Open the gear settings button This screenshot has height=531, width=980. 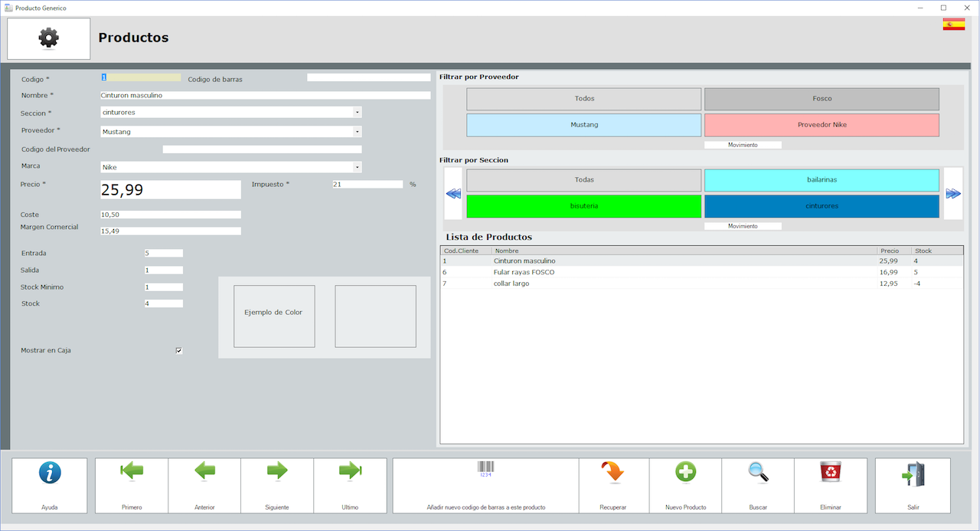[x=49, y=38]
